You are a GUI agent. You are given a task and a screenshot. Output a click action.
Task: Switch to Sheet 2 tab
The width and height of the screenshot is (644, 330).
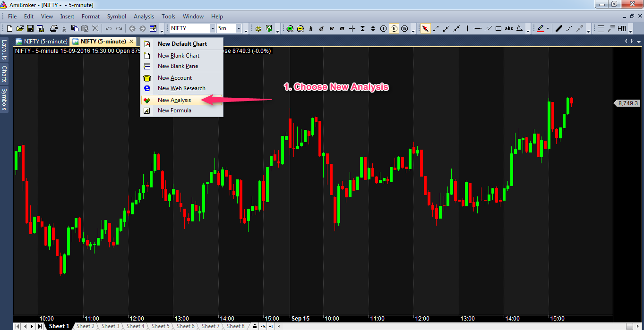(86, 326)
